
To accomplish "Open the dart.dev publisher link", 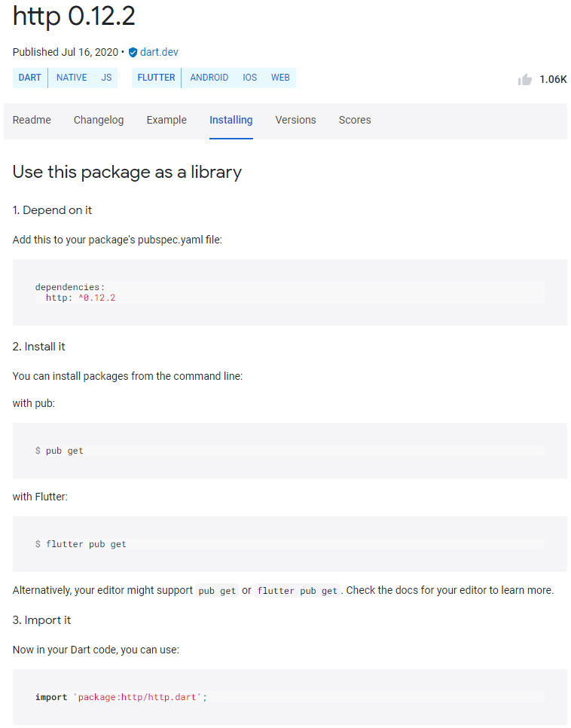I will coord(159,52).
